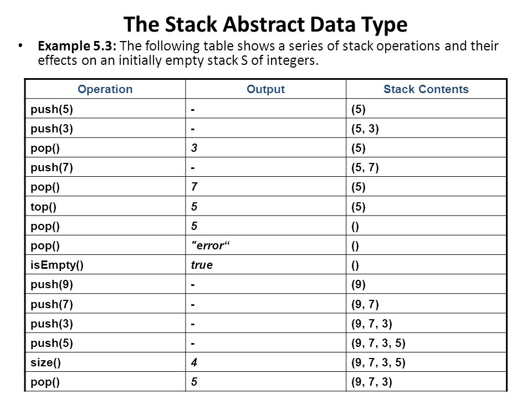Select the 'Example 5.3:' bold text

pos(77,46)
